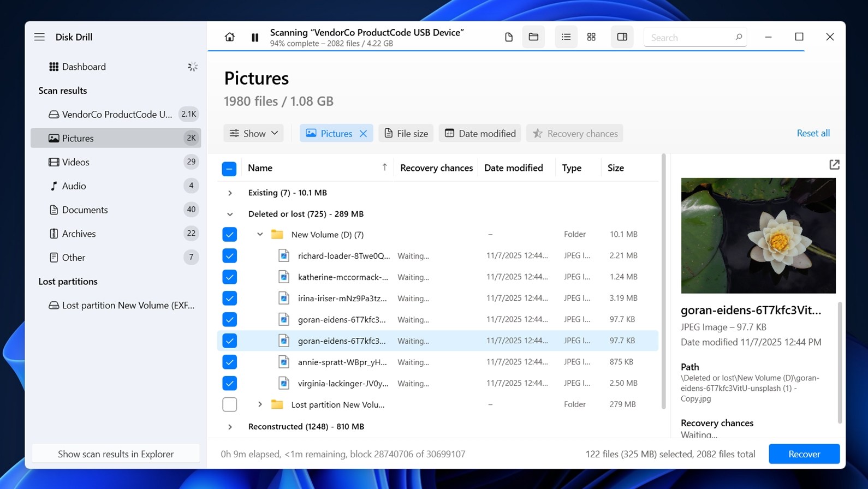Check the Lost partition New Volume folder
Screen dimensions: 868x489
[x=229, y=404]
